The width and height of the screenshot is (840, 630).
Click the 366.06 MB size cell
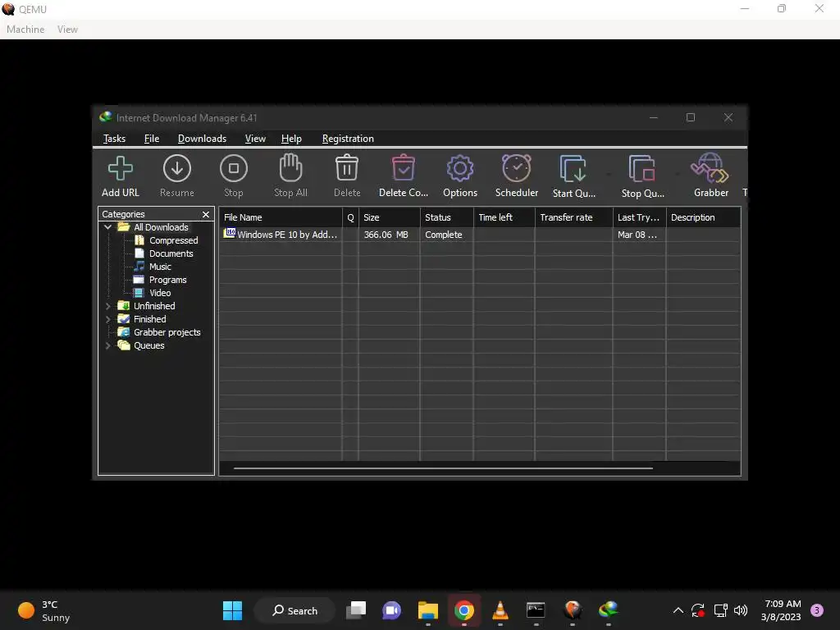(386, 235)
